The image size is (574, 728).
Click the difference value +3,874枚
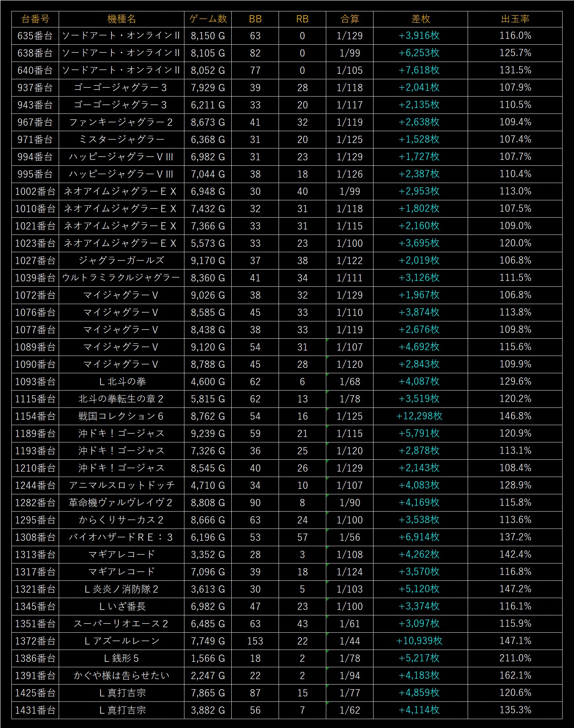click(x=419, y=313)
